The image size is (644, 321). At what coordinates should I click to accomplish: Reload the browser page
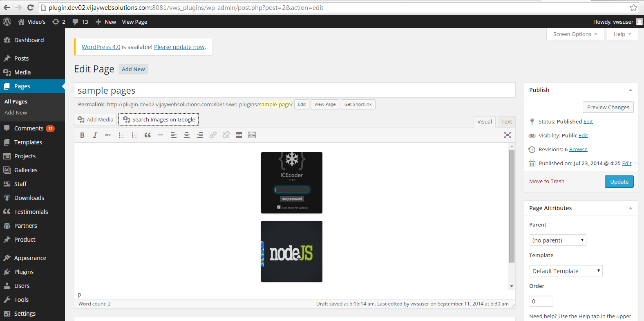[x=30, y=7]
